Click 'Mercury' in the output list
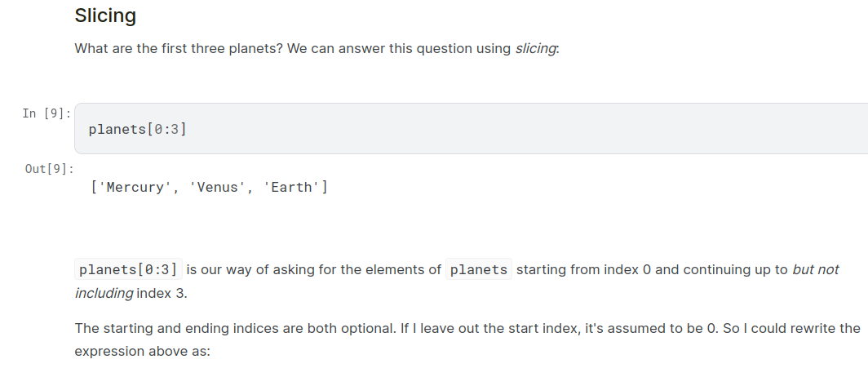The width and height of the screenshot is (868, 377). (135, 188)
